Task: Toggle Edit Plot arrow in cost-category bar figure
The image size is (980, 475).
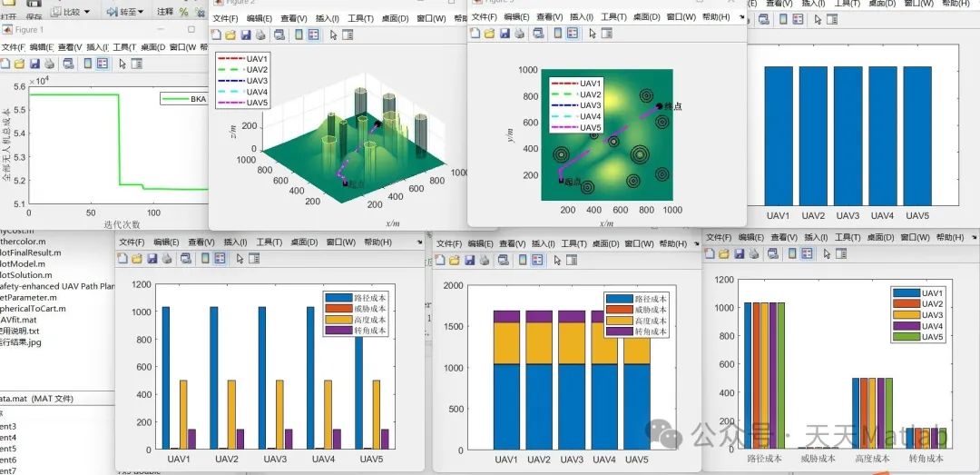Action: [x=828, y=253]
